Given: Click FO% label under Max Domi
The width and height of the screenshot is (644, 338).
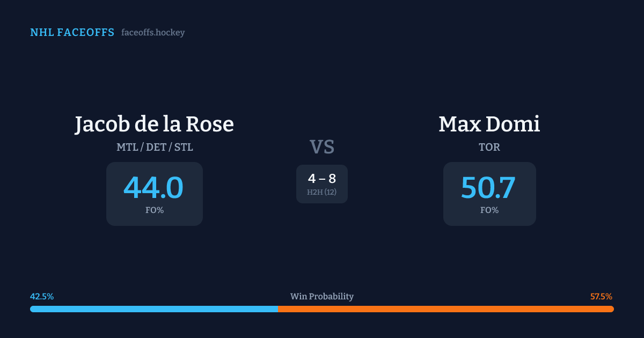Looking at the screenshot, I should click(489, 210).
